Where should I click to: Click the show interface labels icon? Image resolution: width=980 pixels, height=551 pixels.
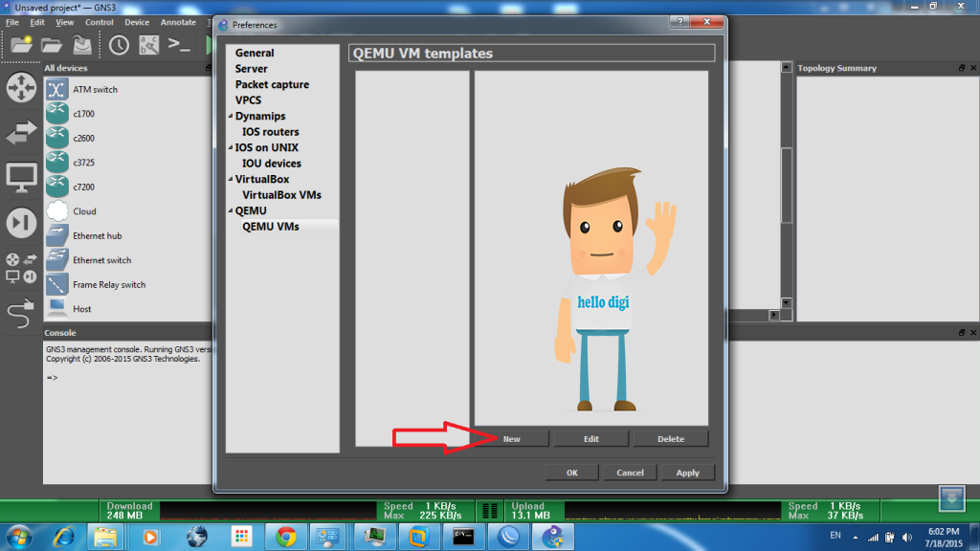pyautogui.click(x=148, y=45)
